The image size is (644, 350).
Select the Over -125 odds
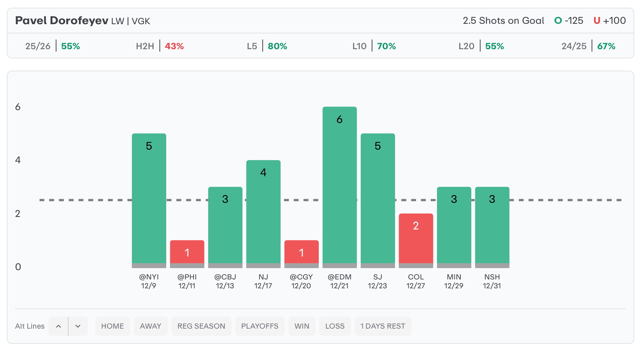point(569,21)
